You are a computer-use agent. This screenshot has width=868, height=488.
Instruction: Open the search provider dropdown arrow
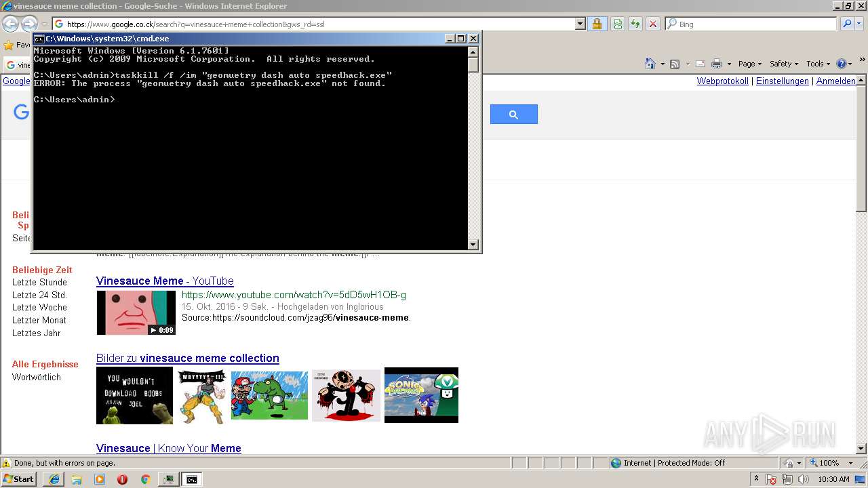(859, 24)
